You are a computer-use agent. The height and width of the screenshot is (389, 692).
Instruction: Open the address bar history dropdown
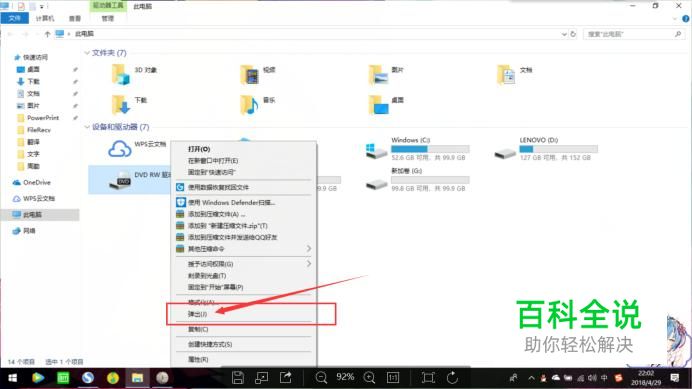point(564,34)
